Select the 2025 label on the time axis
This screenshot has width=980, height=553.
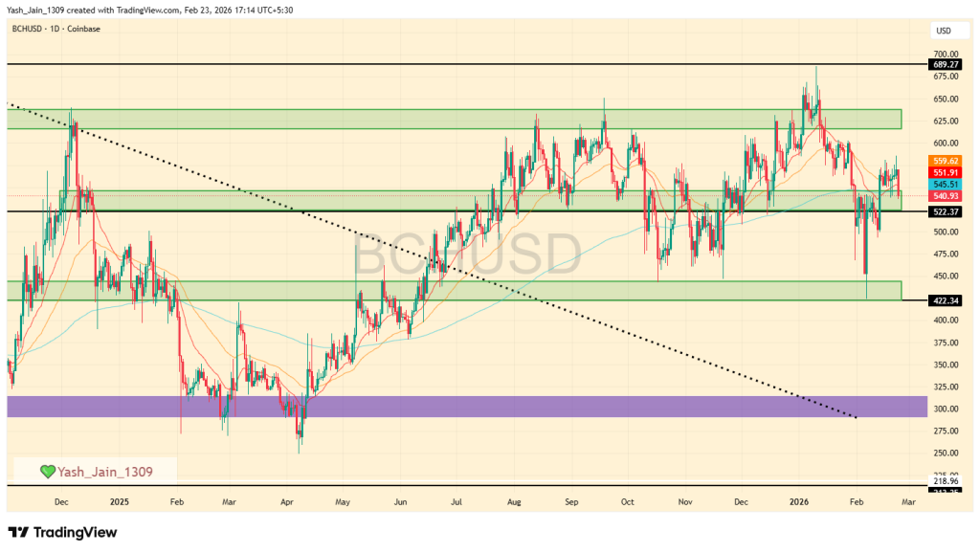click(x=122, y=501)
